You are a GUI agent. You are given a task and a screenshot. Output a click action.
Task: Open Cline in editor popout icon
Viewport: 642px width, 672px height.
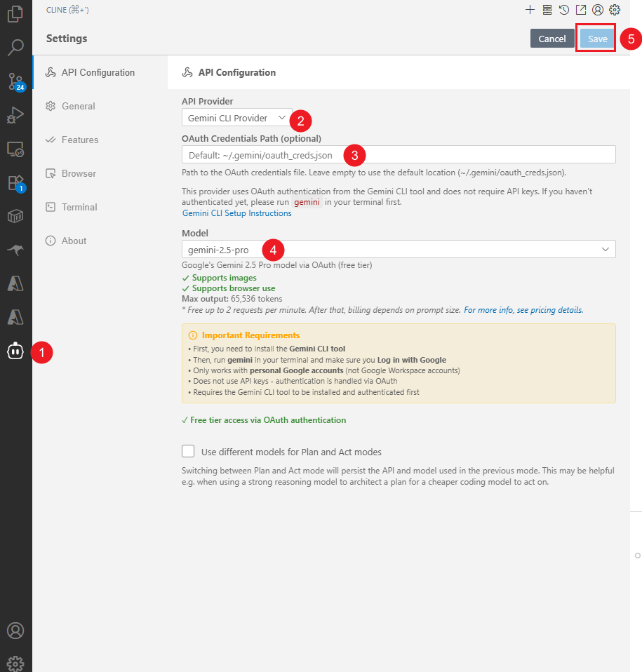[x=581, y=10]
